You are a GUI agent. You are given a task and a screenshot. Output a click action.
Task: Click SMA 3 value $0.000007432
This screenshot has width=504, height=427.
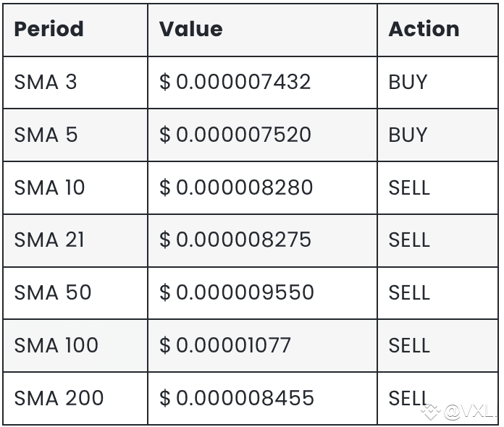235,82
